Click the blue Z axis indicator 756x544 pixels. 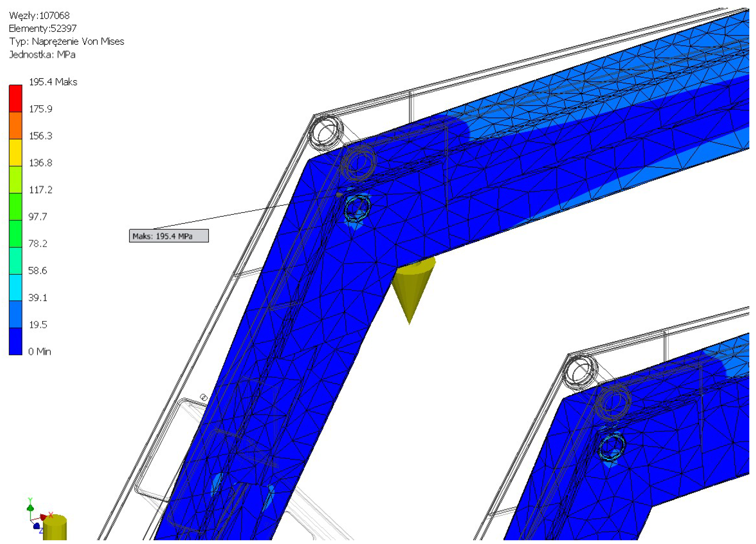36,526
